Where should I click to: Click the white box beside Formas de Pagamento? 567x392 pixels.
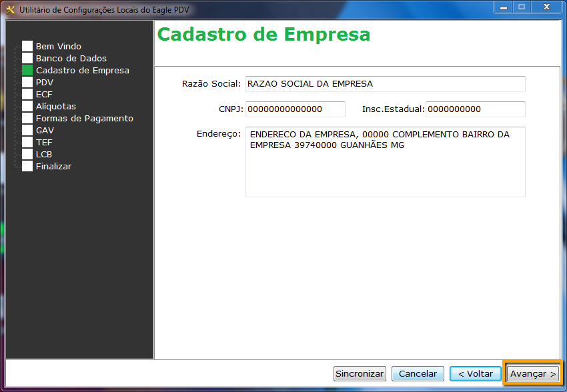coord(27,118)
